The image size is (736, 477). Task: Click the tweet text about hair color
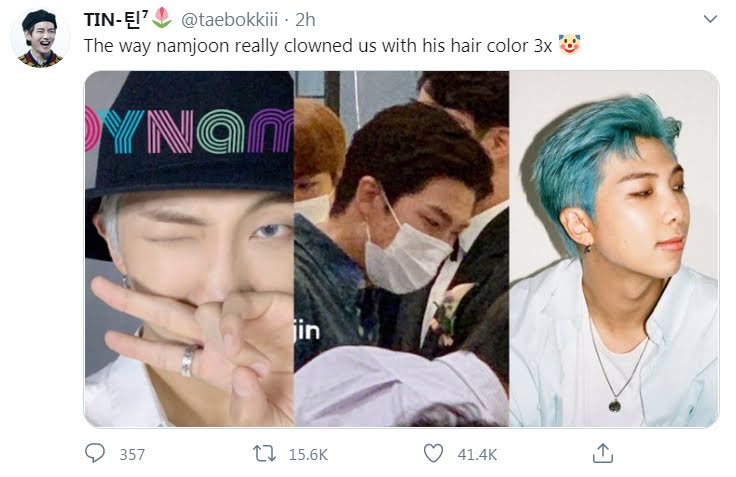(x=318, y=46)
